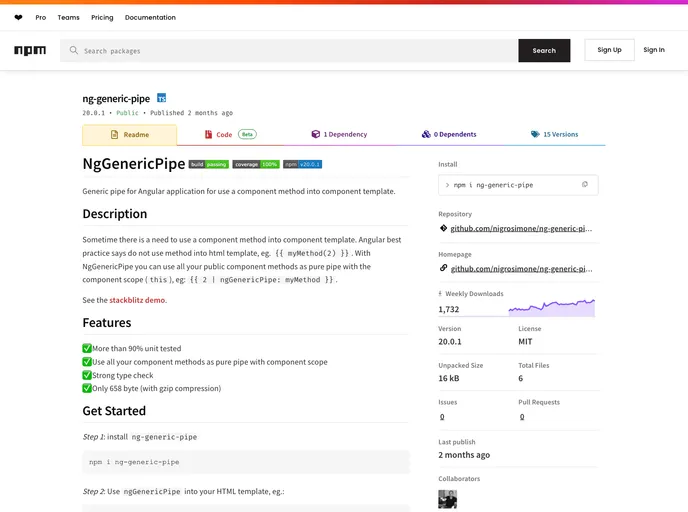The height and width of the screenshot is (512, 688).
Task: Click the npm logo
Action: coord(30,50)
